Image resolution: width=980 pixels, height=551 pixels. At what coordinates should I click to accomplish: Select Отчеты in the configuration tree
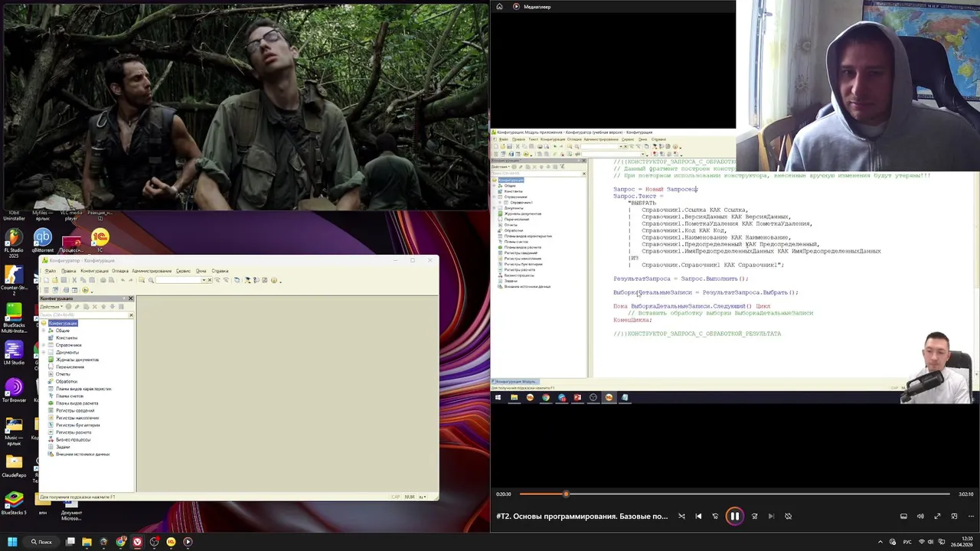63,374
